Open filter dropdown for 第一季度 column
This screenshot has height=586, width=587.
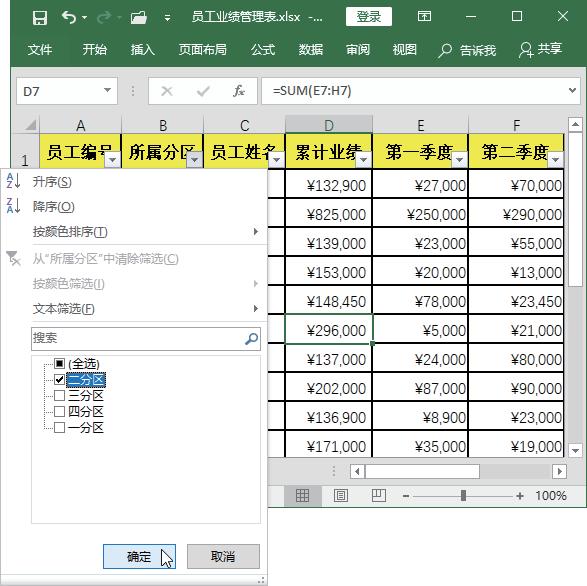[459, 161]
